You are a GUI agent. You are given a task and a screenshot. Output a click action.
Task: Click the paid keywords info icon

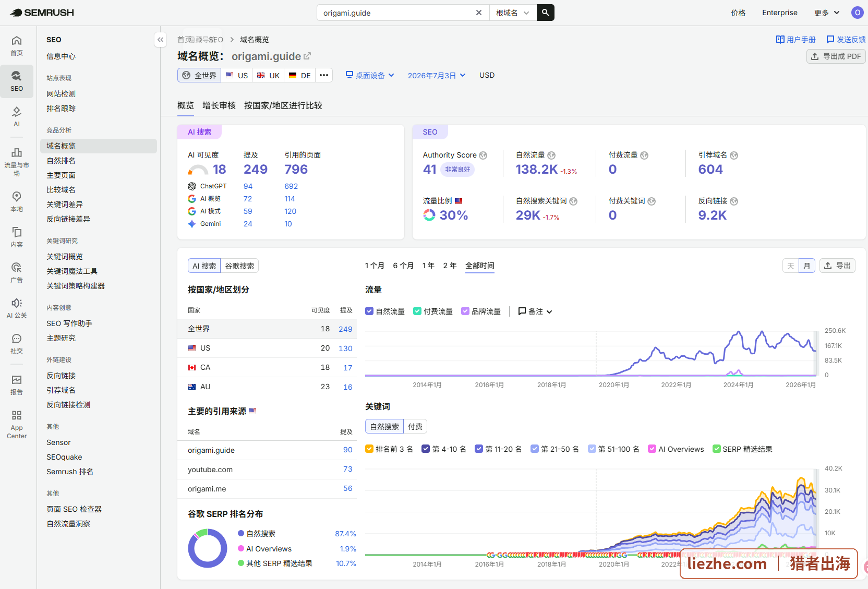tap(652, 201)
